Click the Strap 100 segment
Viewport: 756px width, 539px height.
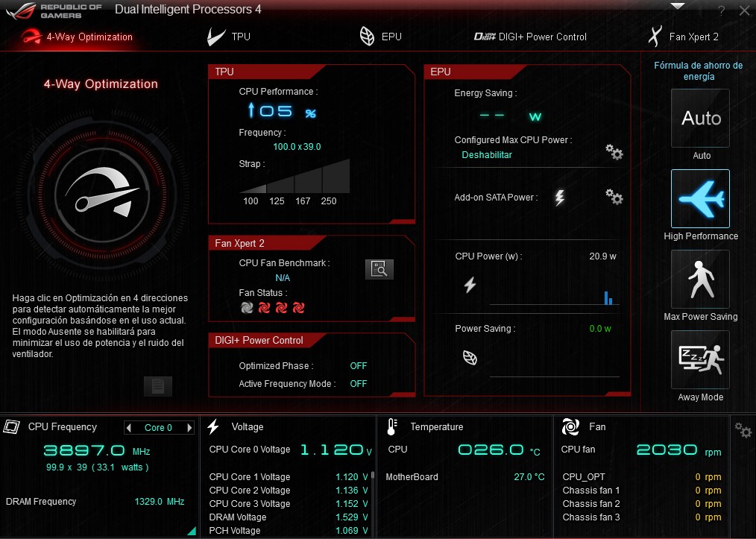click(x=252, y=189)
